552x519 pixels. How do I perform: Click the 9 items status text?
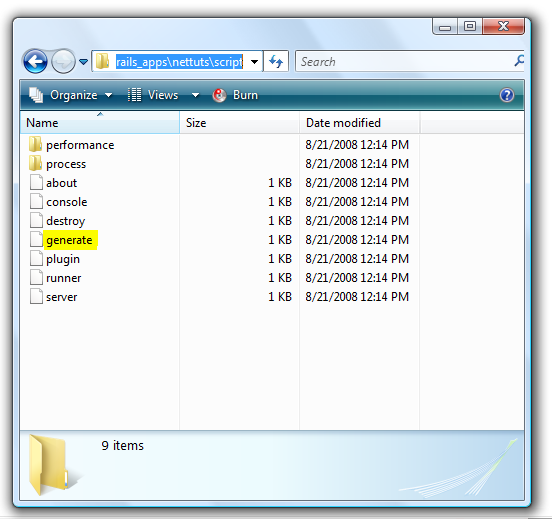[123, 446]
